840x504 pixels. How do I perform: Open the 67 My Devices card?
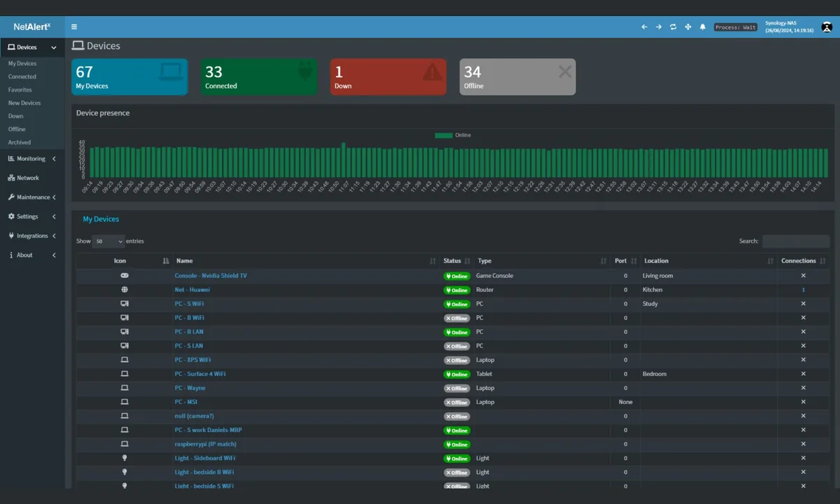coord(129,77)
